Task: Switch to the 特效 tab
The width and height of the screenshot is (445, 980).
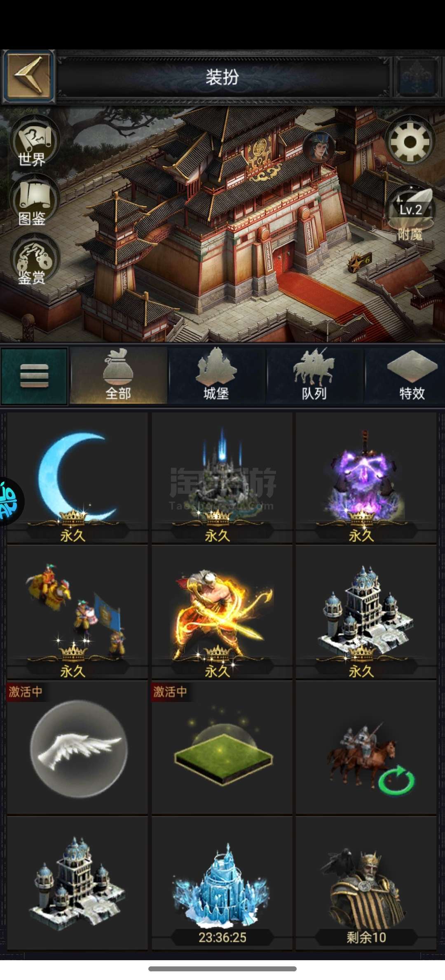Action: [411, 376]
